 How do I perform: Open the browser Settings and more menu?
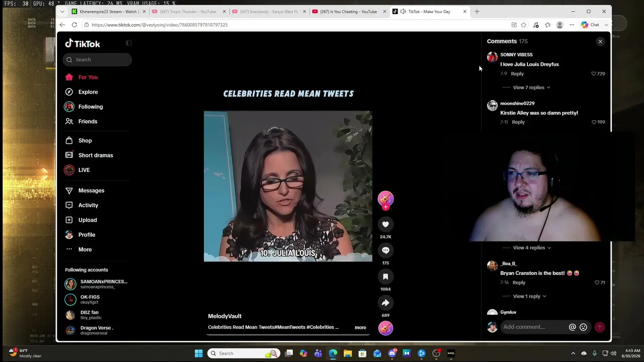click(572, 25)
